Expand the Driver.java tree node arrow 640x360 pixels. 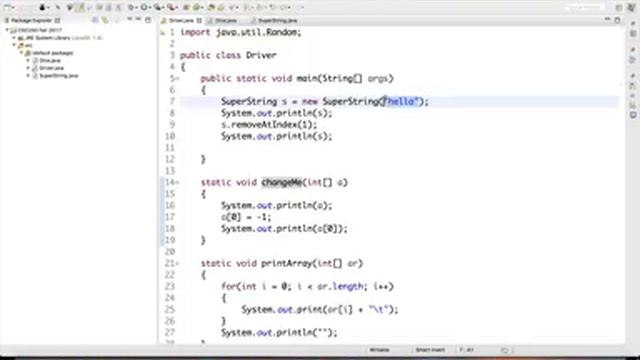tap(29, 68)
